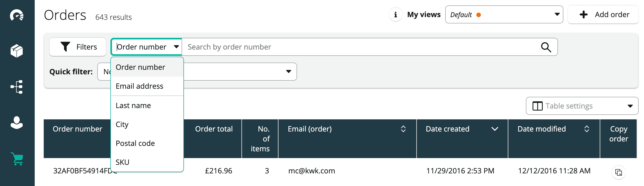Select Email address from search options

tap(139, 86)
